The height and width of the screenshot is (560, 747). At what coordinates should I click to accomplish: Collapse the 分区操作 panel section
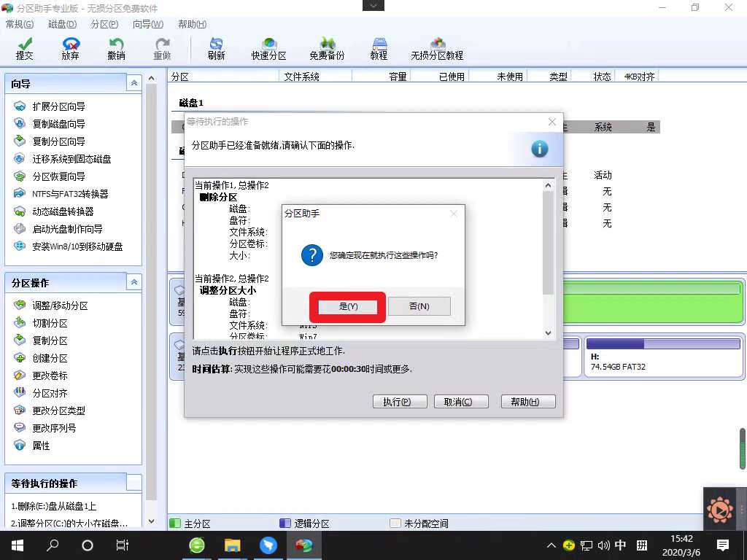133,282
